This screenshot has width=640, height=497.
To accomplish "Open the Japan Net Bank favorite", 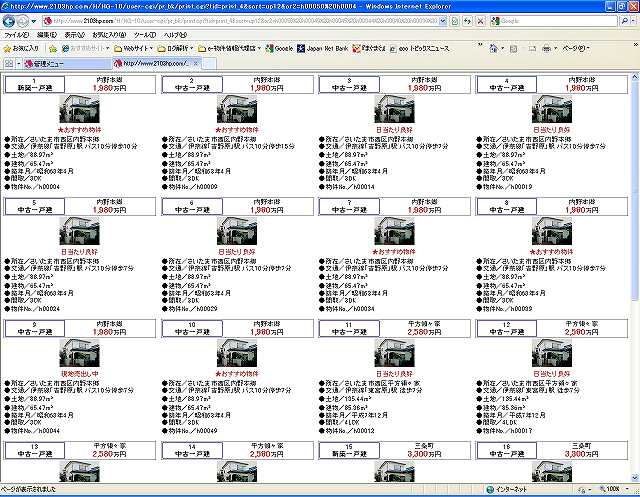I will click(322, 49).
